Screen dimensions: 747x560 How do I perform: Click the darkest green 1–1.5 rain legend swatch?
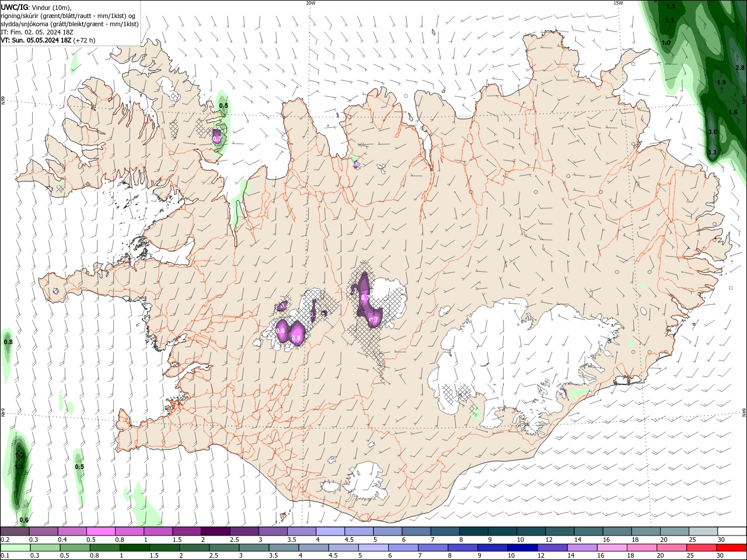[x=134, y=548]
